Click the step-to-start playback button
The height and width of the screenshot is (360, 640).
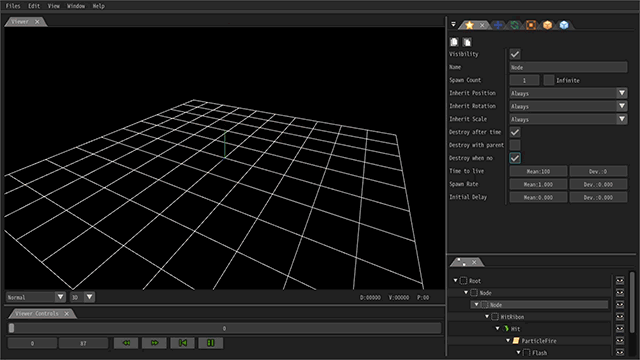(x=182, y=343)
